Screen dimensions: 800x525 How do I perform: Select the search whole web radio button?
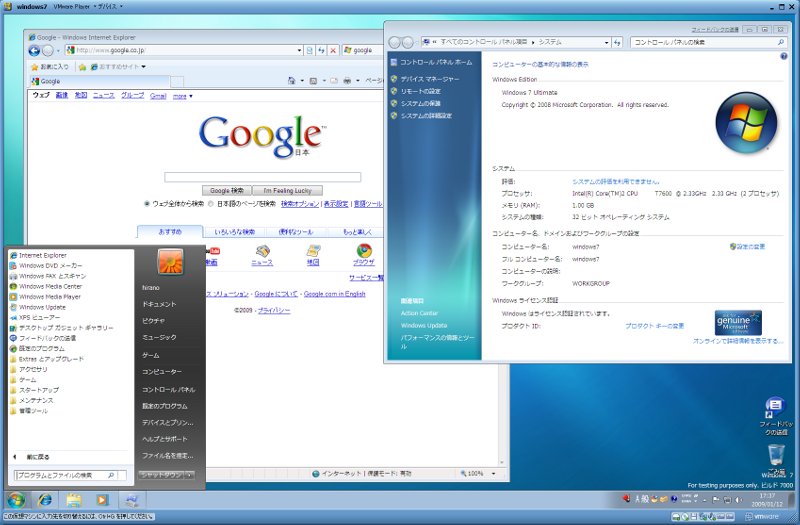(x=147, y=204)
